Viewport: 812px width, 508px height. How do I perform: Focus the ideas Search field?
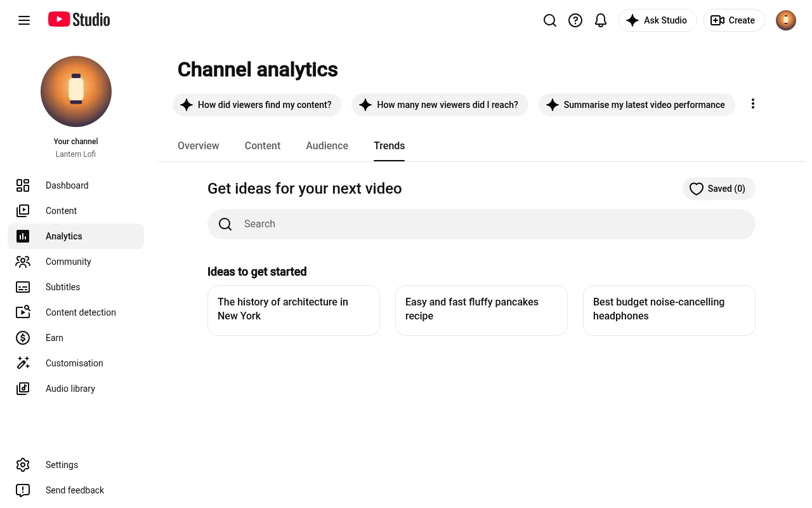(x=481, y=224)
